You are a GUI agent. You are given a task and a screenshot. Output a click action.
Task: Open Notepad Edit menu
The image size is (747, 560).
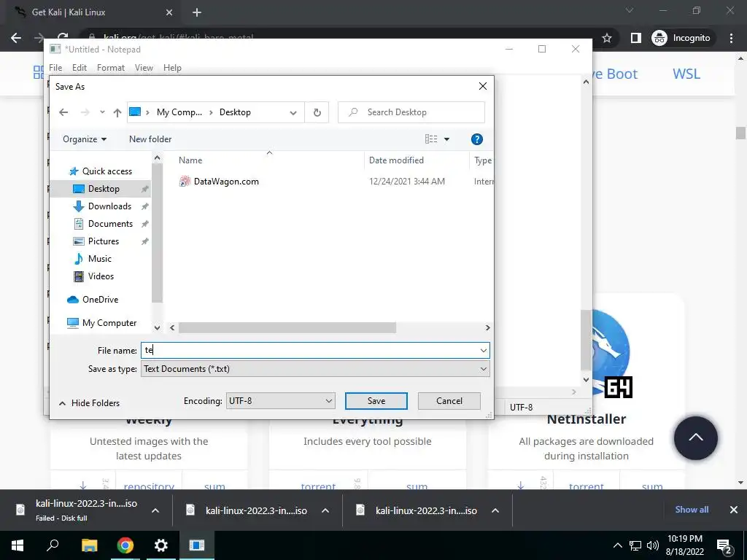point(79,68)
